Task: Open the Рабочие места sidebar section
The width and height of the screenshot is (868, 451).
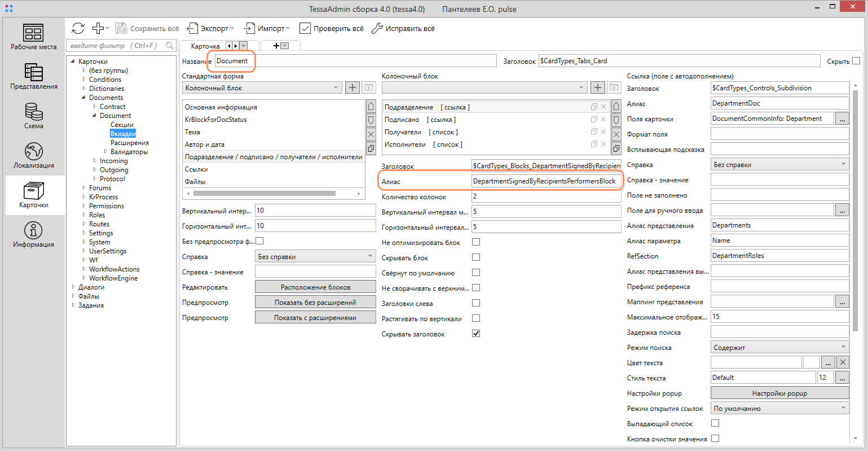Action: (x=33, y=37)
